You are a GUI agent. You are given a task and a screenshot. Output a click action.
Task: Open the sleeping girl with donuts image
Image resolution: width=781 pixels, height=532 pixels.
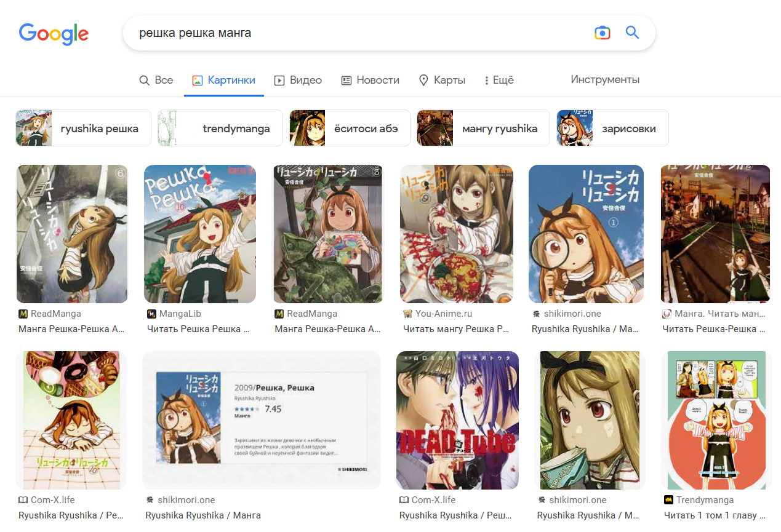pyautogui.click(x=71, y=420)
